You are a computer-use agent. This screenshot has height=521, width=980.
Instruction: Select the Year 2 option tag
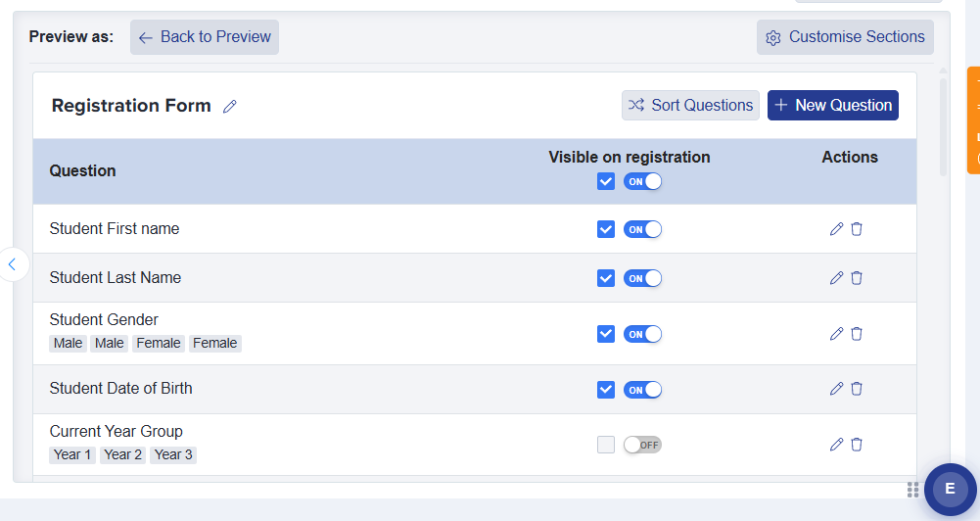(122, 454)
